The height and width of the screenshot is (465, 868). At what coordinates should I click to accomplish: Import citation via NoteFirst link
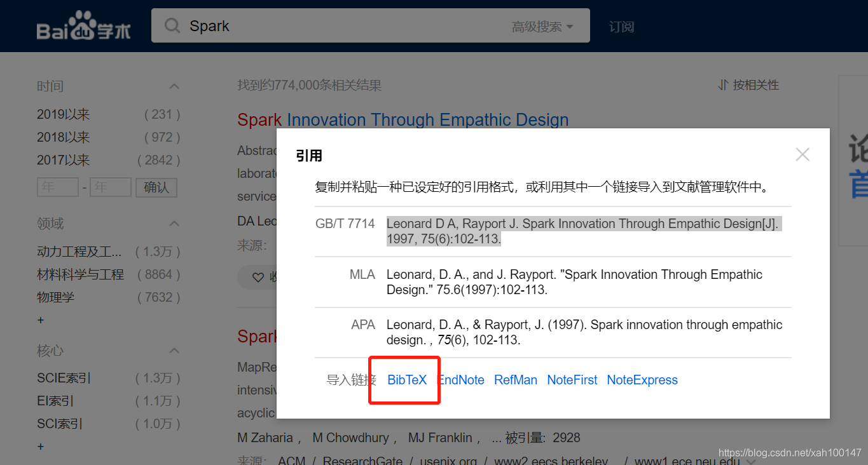coord(572,380)
